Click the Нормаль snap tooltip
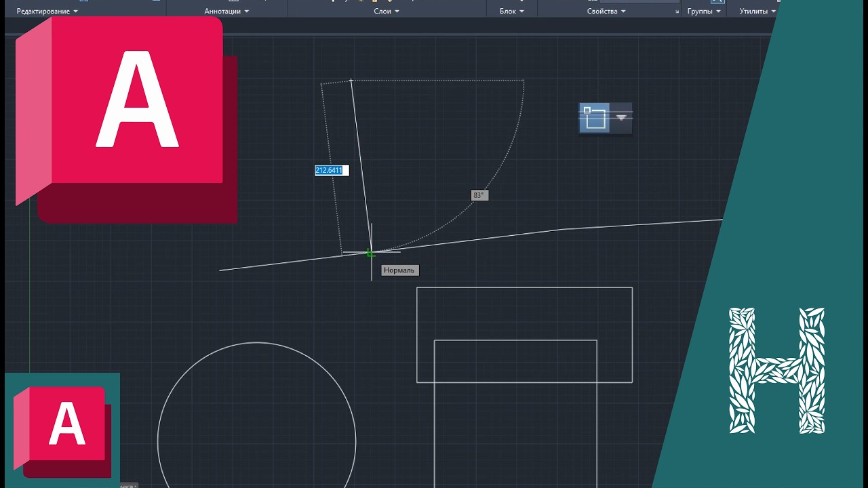 coord(399,270)
